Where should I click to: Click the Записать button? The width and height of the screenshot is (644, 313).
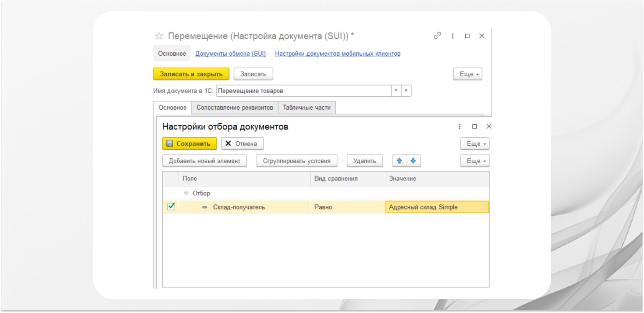[x=253, y=74]
